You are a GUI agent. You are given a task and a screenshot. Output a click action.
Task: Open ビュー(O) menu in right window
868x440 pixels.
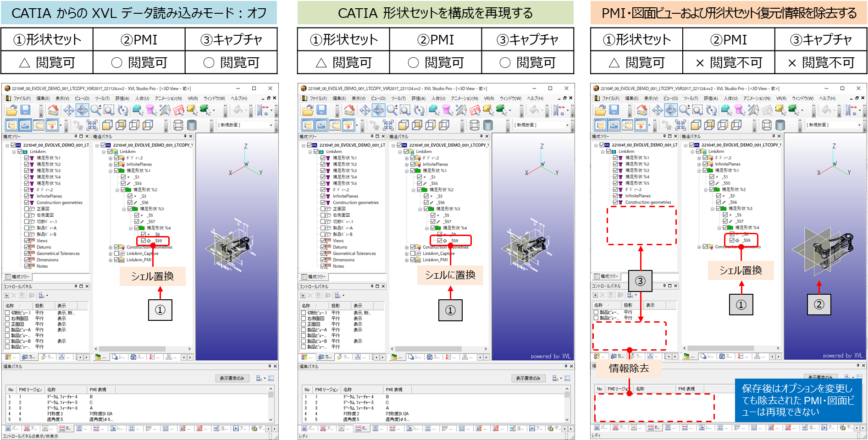671,99
